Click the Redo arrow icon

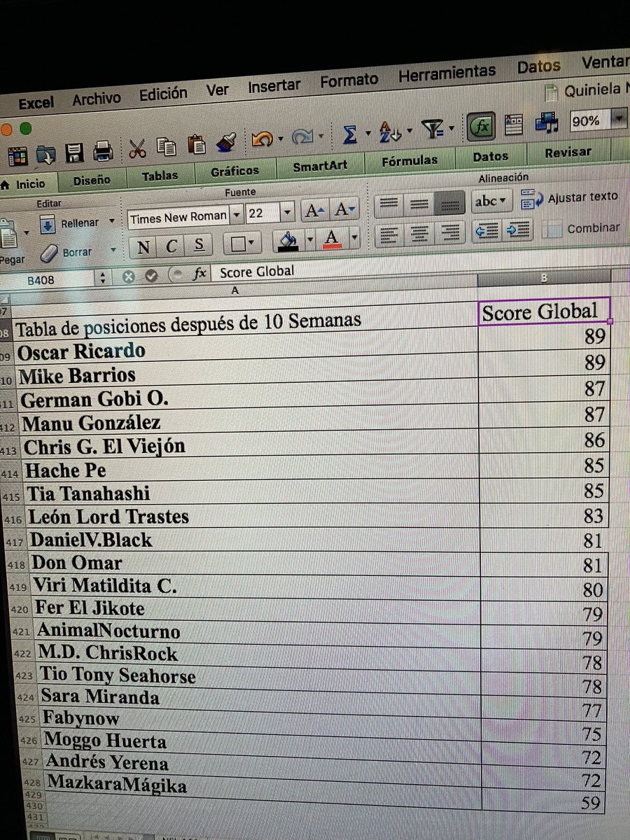[x=302, y=137]
